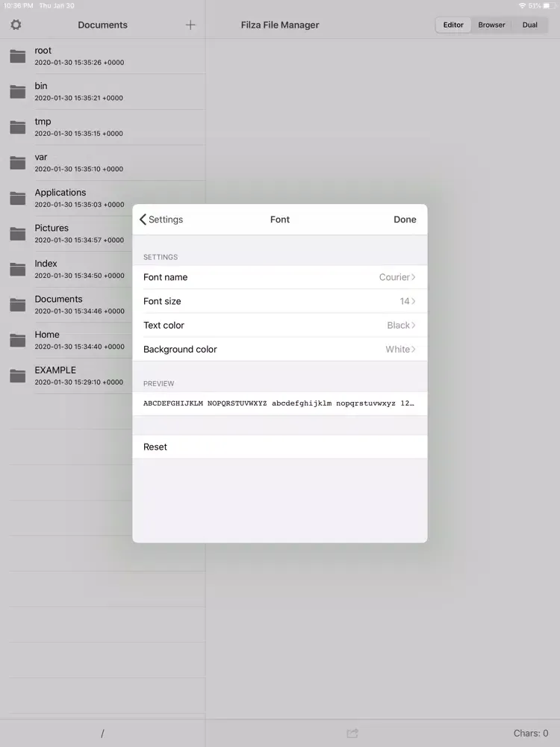Select the font preview text row

pyautogui.click(x=279, y=403)
